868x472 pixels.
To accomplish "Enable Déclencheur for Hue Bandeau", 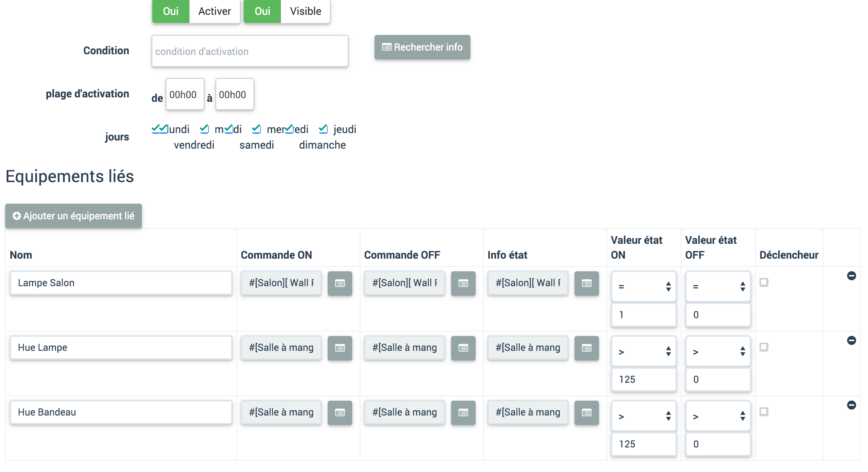I will click(764, 412).
